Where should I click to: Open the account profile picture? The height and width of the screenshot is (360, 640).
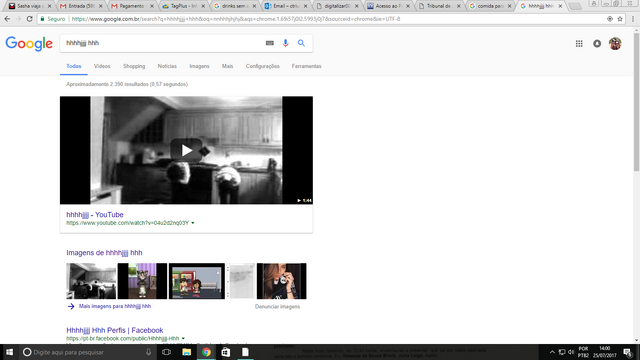615,44
